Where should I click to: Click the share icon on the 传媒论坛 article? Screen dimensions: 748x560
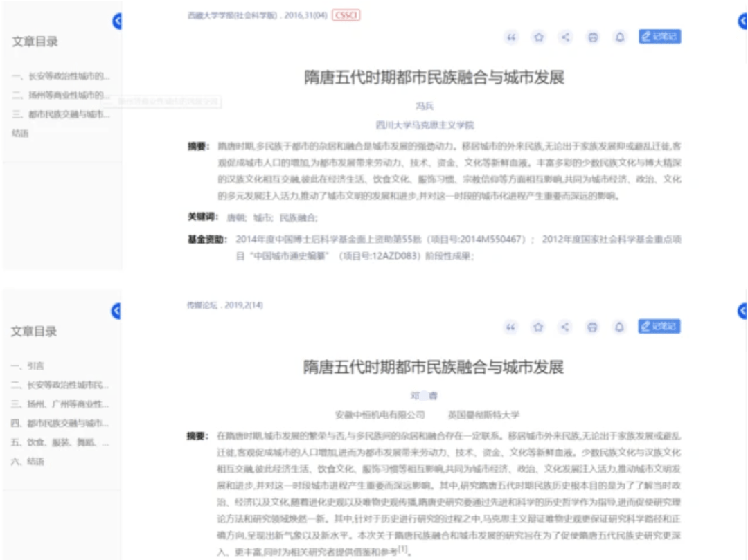pos(565,327)
